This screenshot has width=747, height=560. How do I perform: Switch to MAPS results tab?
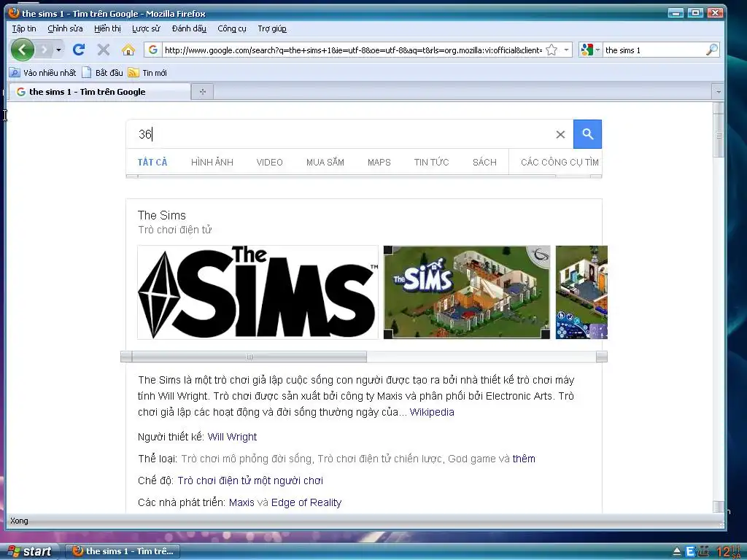click(379, 162)
